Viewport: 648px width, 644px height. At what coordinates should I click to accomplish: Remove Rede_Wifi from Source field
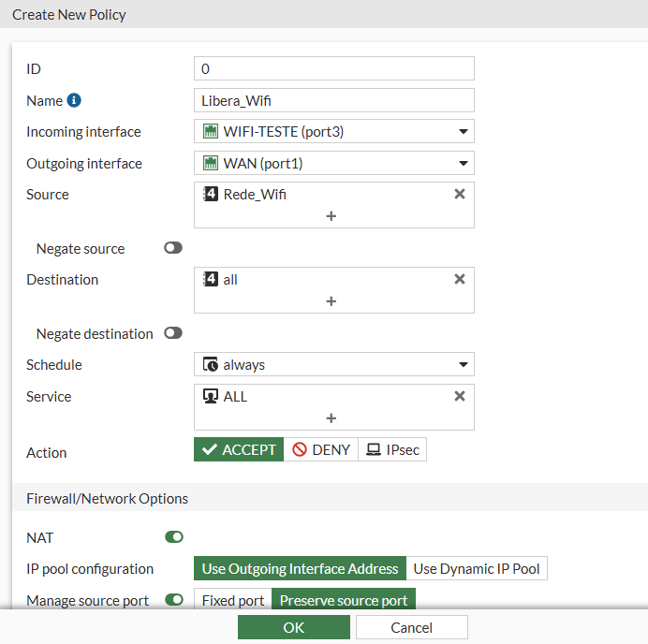pos(459,195)
